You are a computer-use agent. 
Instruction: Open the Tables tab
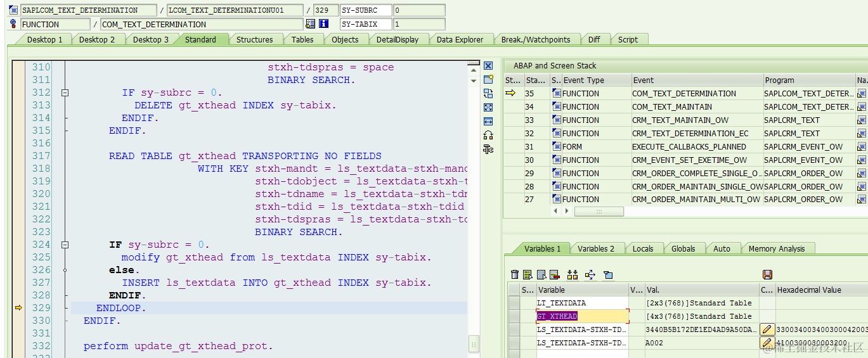click(x=302, y=39)
